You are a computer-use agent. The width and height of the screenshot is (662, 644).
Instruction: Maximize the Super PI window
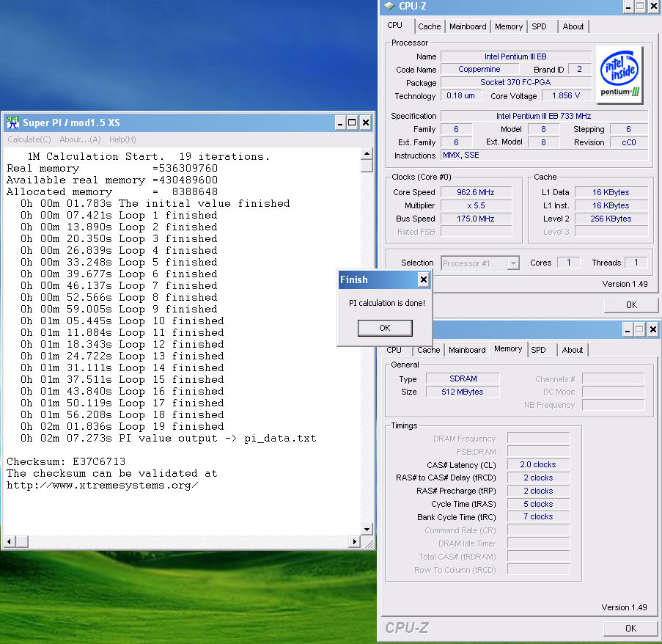pyautogui.click(x=352, y=123)
